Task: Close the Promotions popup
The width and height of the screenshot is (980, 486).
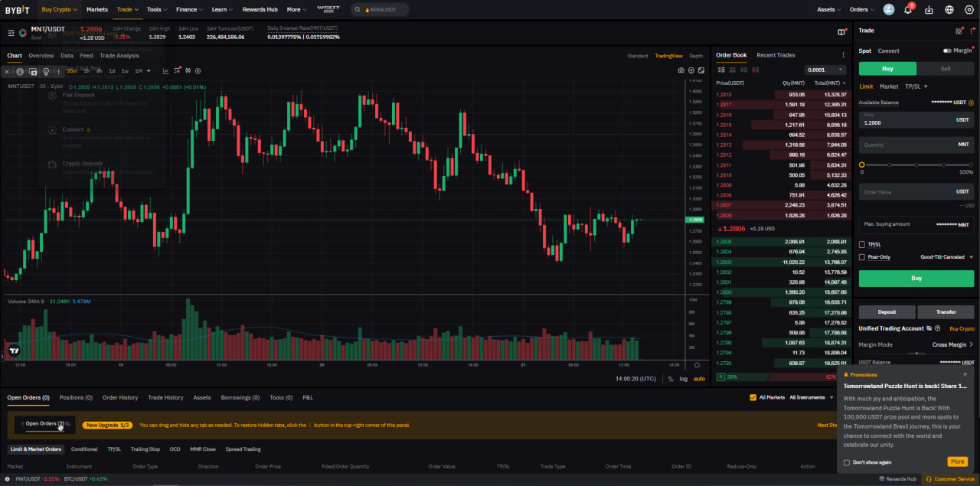Action: 965,374
